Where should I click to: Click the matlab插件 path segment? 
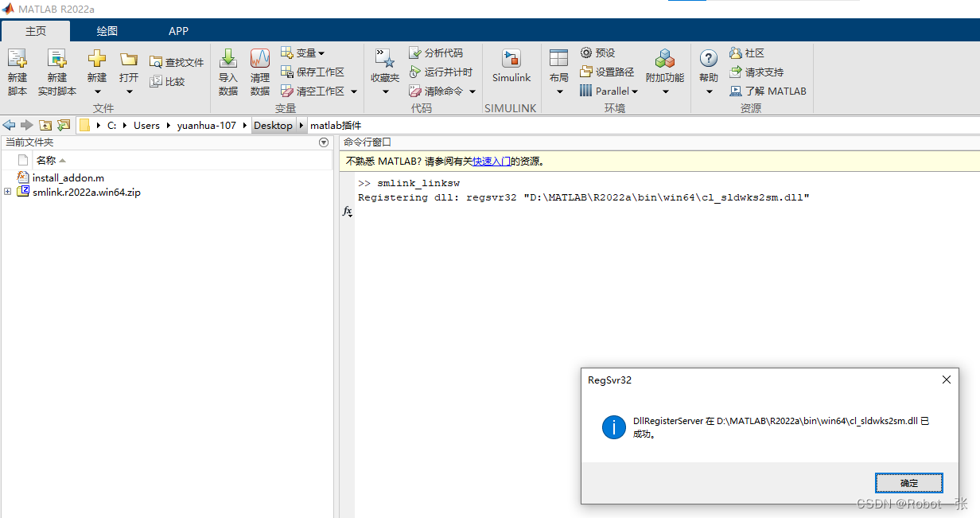(x=336, y=126)
